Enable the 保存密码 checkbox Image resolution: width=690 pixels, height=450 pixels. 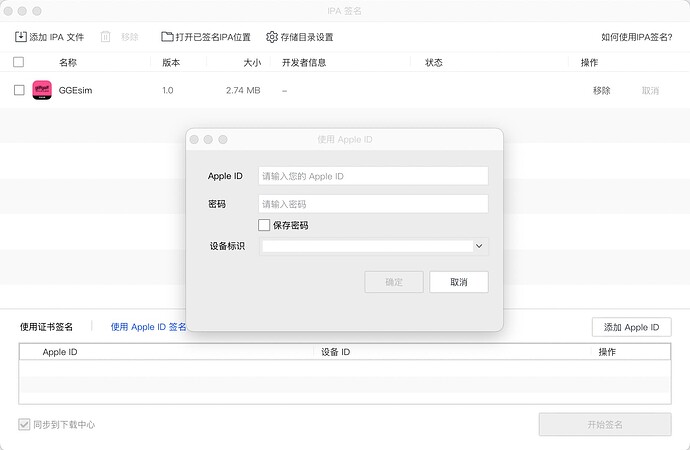tap(264, 225)
